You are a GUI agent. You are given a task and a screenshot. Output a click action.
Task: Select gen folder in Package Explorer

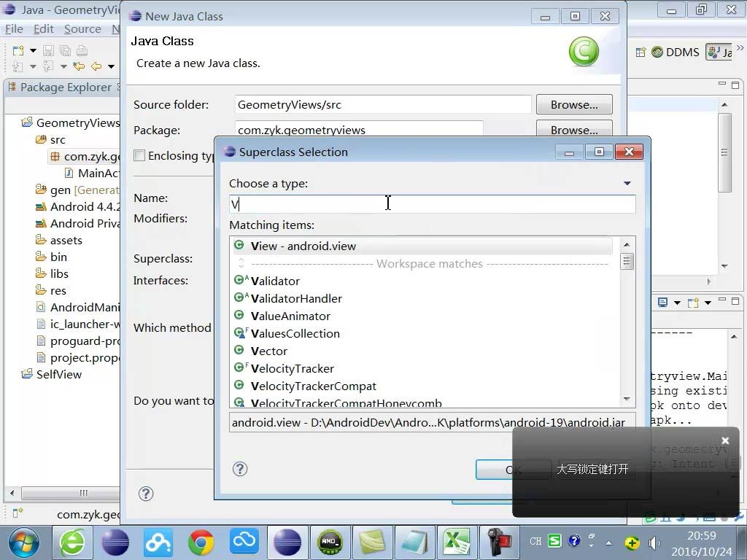78,190
